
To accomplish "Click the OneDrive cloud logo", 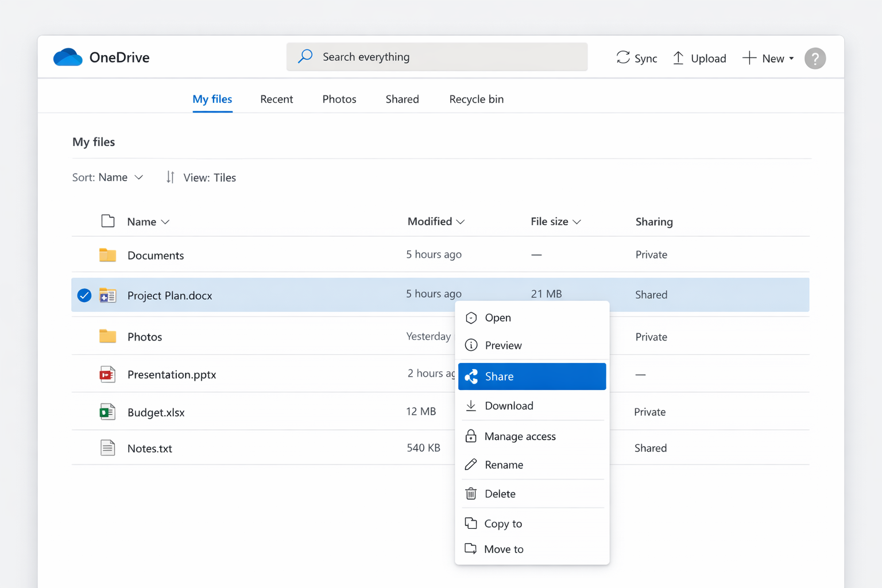I will pyautogui.click(x=68, y=57).
